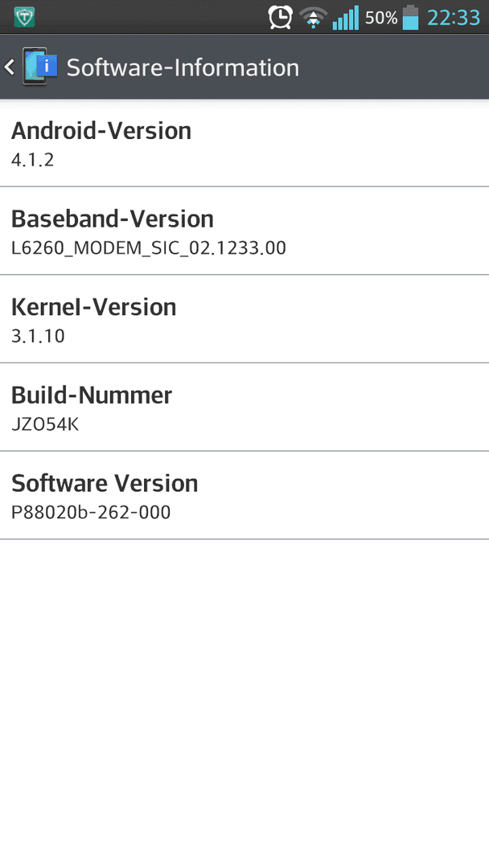Tap the L6260_MODEM_SIC baseband value

149,248
